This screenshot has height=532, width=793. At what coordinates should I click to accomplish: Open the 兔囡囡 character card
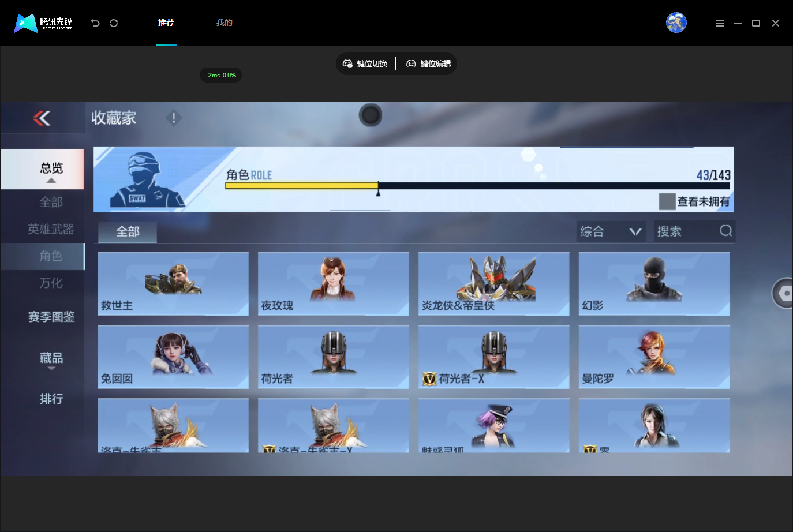pos(173,357)
